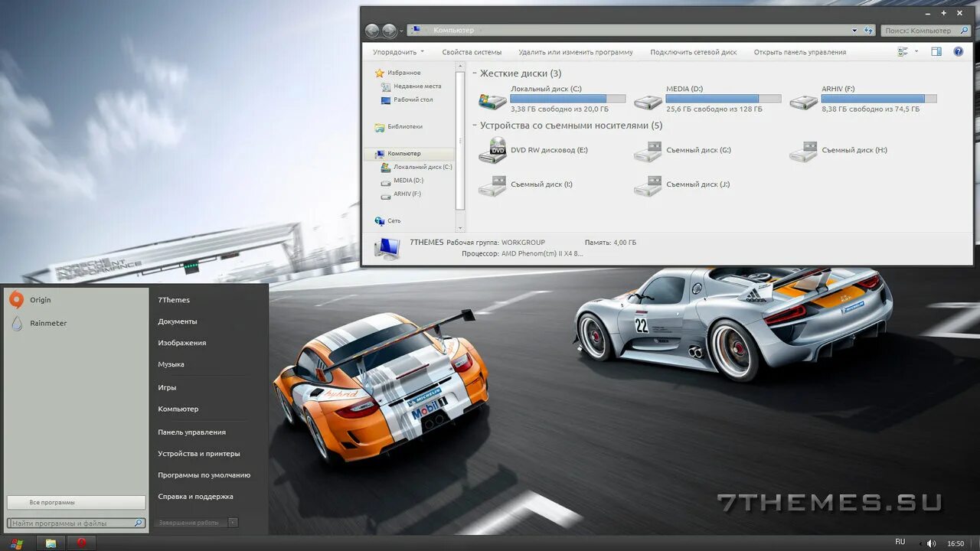Toggle the preview pane icon
Viewport: 980px width, 551px height.
936,52
